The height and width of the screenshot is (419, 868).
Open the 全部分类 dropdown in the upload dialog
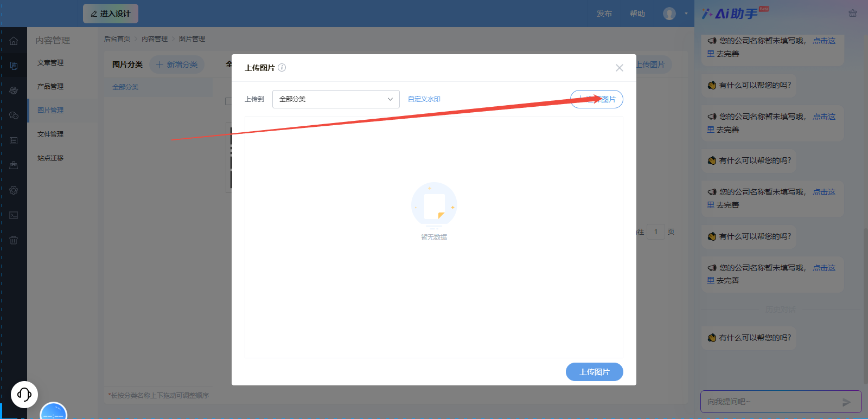tap(336, 99)
